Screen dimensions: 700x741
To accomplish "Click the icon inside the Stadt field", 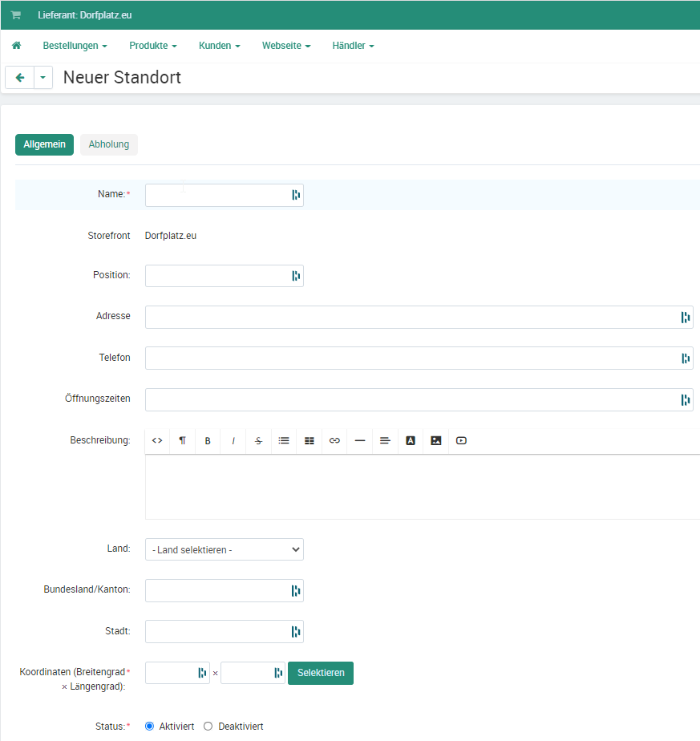I will [x=296, y=632].
